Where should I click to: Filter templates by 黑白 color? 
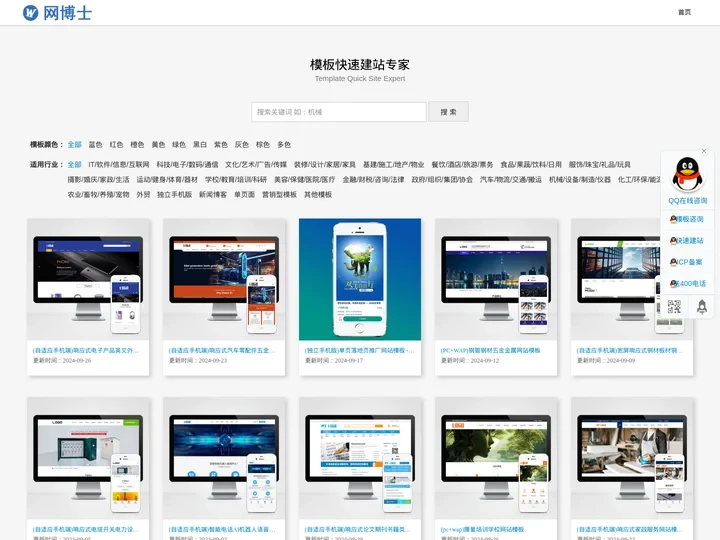[200, 145]
